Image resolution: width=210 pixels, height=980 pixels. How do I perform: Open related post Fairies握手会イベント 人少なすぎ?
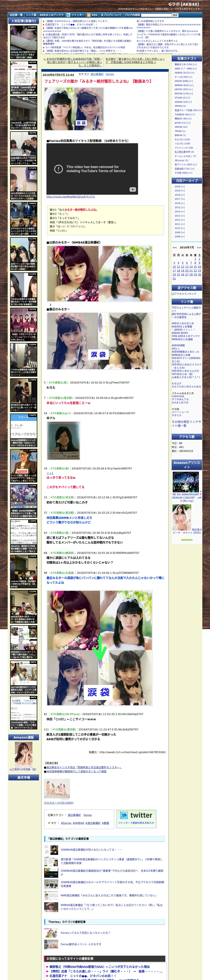coord(81,944)
